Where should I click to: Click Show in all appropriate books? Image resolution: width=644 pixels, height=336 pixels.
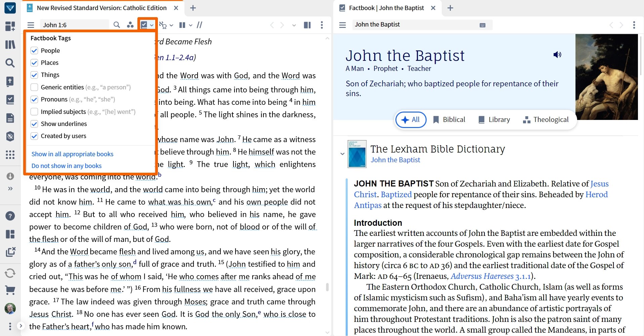(x=72, y=154)
